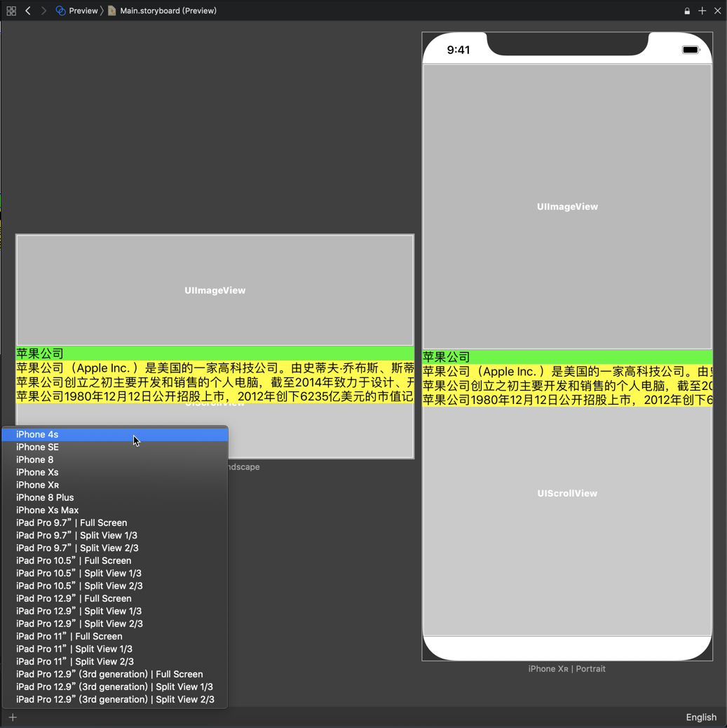Click UIImageView in the landscape preview
This screenshot has height=728, width=727.
click(x=215, y=290)
